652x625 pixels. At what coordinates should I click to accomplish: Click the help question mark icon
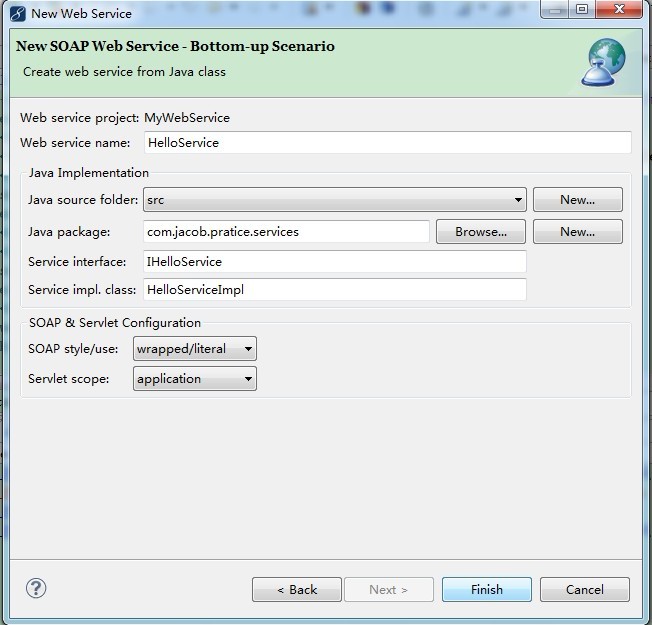pos(36,588)
